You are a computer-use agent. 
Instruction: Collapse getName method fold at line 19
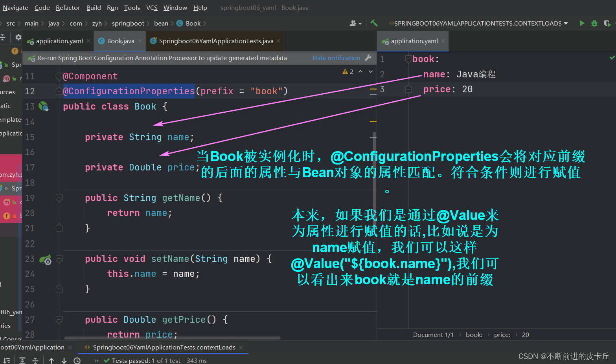coord(59,198)
